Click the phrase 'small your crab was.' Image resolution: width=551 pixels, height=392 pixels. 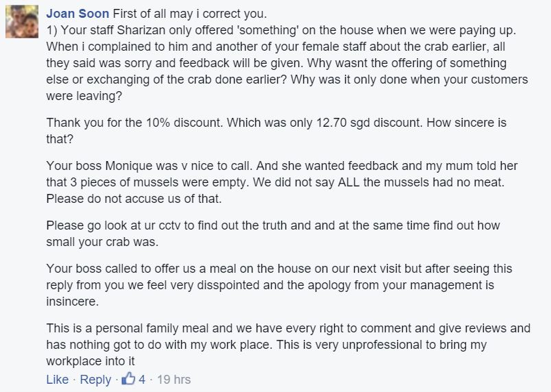(x=102, y=242)
